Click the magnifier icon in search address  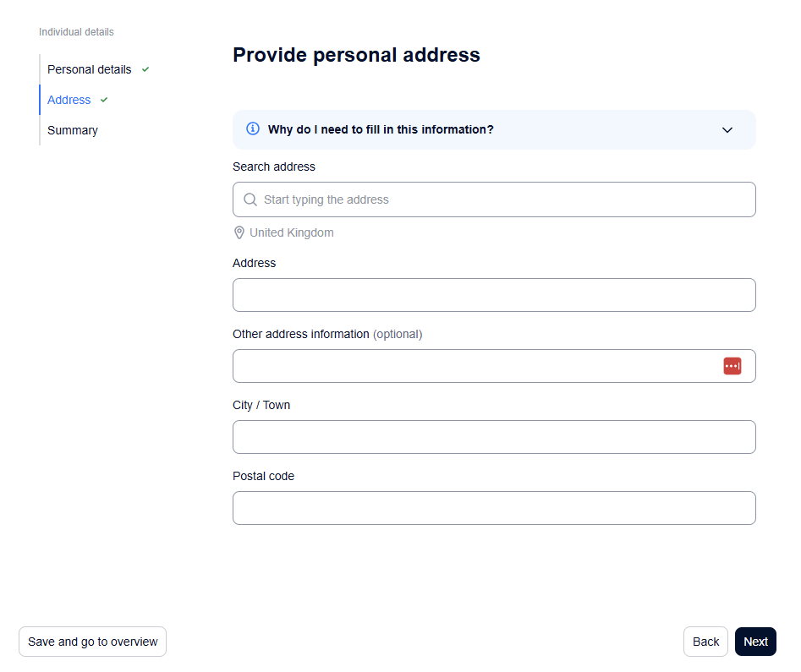pos(250,199)
